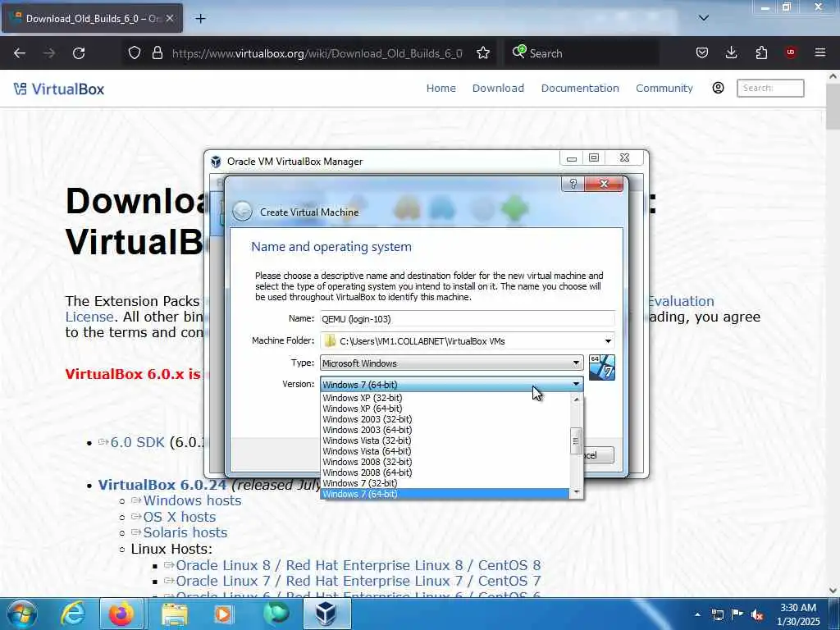
Task: Open the Firefox hamburger application menu
Action: point(820,52)
